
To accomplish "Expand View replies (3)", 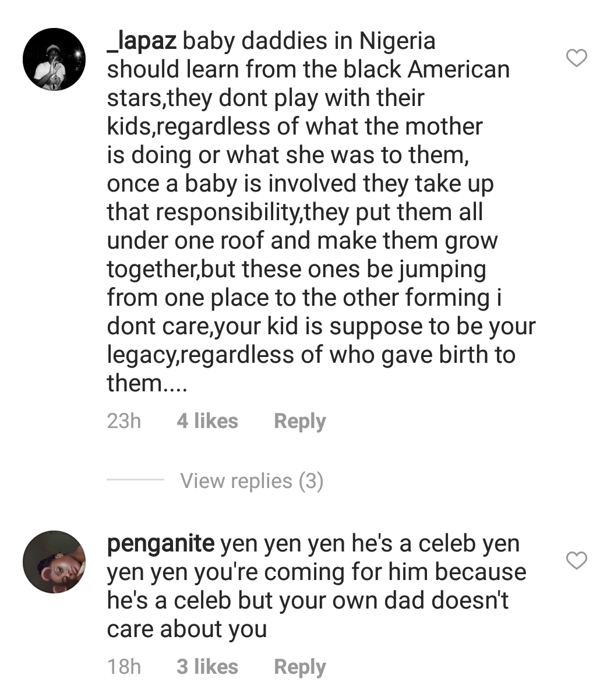I will 252,481.
